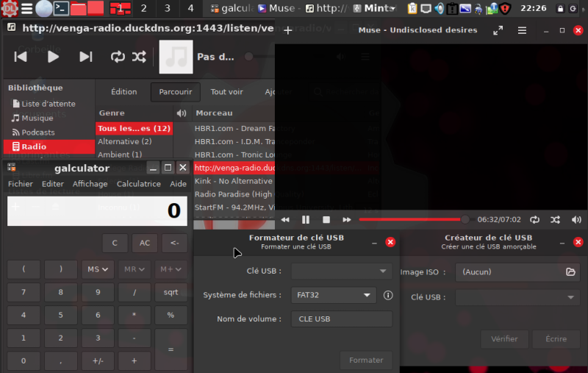
Task: Browse for ISO image file folder icon
Action: (570, 271)
